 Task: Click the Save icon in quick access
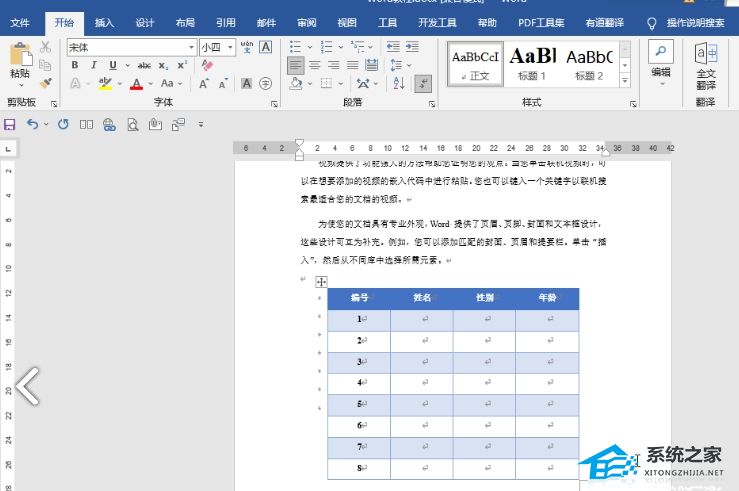point(9,124)
